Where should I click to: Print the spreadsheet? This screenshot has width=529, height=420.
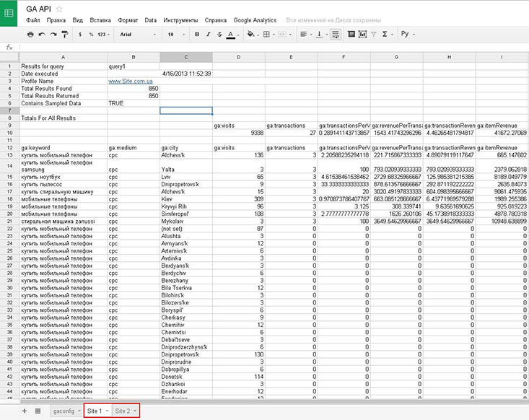pyautogui.click(x=30, y=35)
